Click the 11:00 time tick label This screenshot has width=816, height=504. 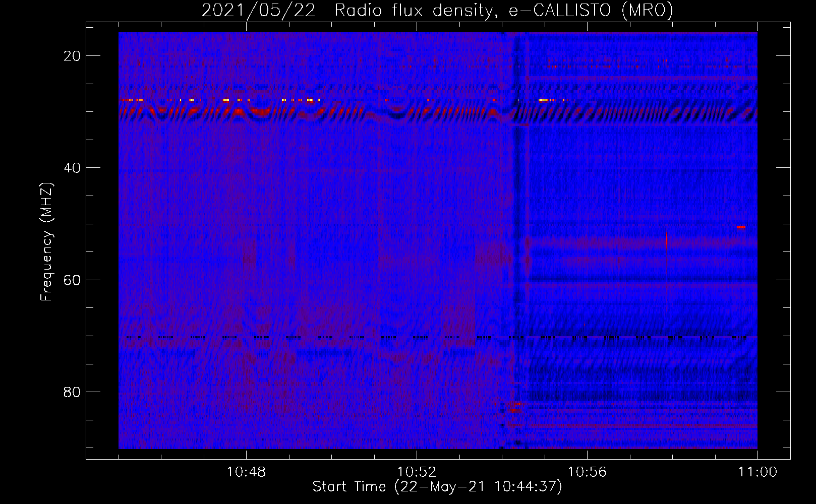(x=757, y=472)
